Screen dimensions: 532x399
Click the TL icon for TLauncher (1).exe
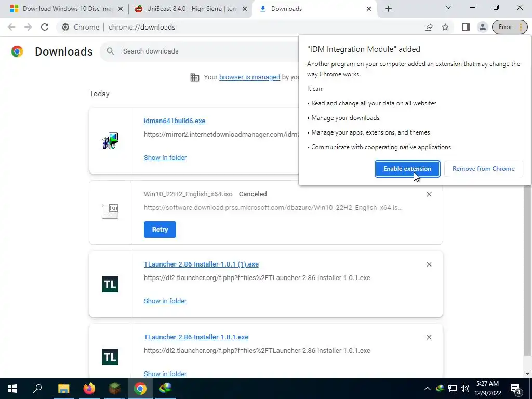pyautogui.click(x=110, y=284)
